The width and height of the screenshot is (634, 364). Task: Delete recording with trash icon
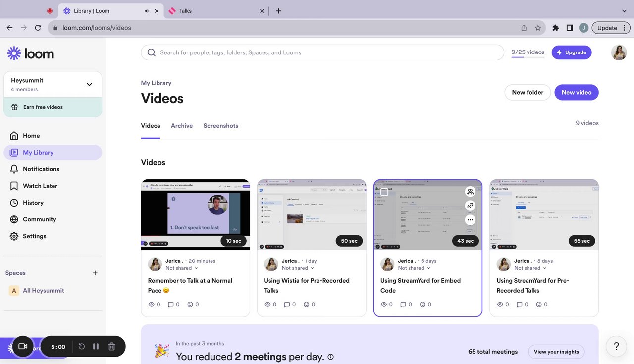click(x=112, y=347)
